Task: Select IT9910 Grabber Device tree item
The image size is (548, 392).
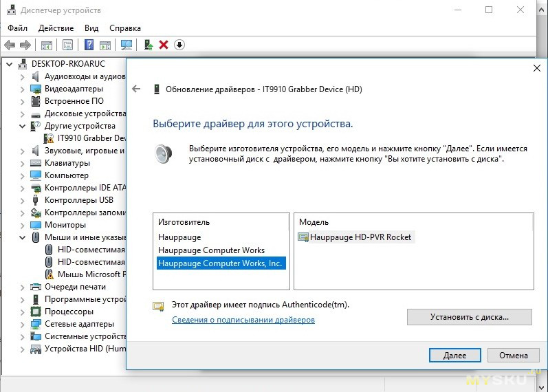Action: tap(91, 138)
